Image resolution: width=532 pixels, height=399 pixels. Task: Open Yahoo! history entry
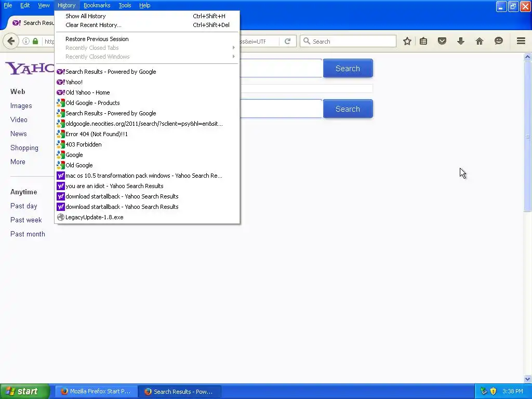[147, 82]
